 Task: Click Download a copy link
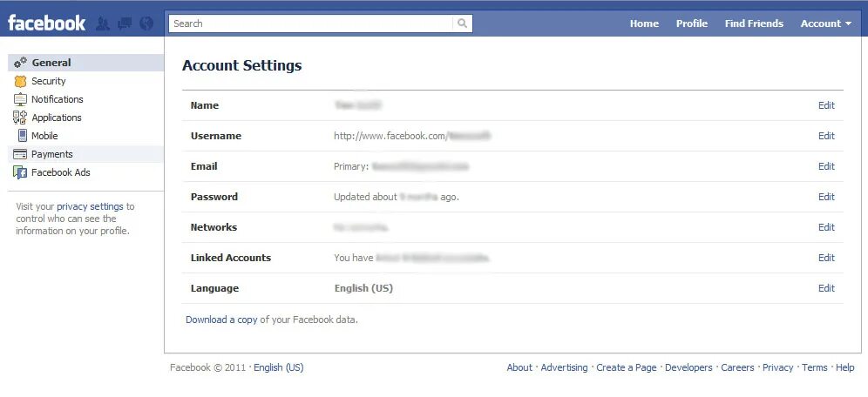pos(221,320)
